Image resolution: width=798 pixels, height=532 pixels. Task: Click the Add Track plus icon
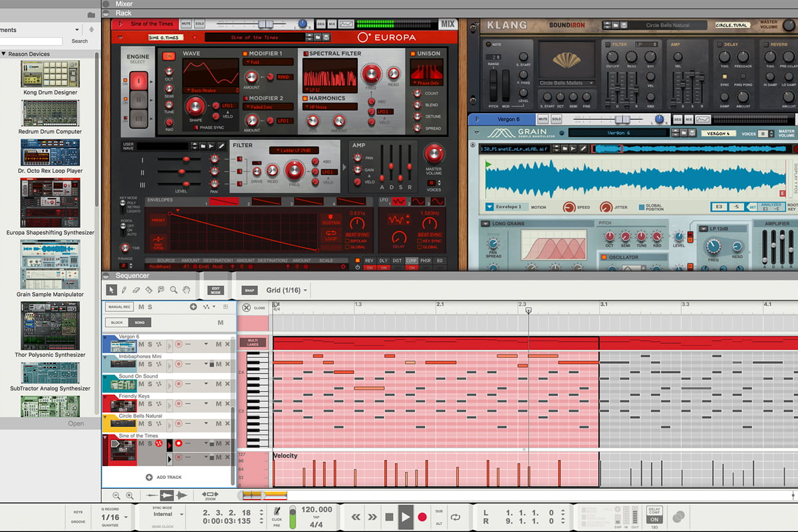click(x=149, y=477)
